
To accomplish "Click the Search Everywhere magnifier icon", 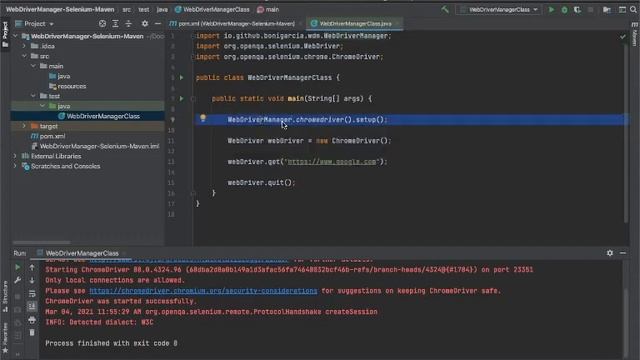I will [633, 9].
